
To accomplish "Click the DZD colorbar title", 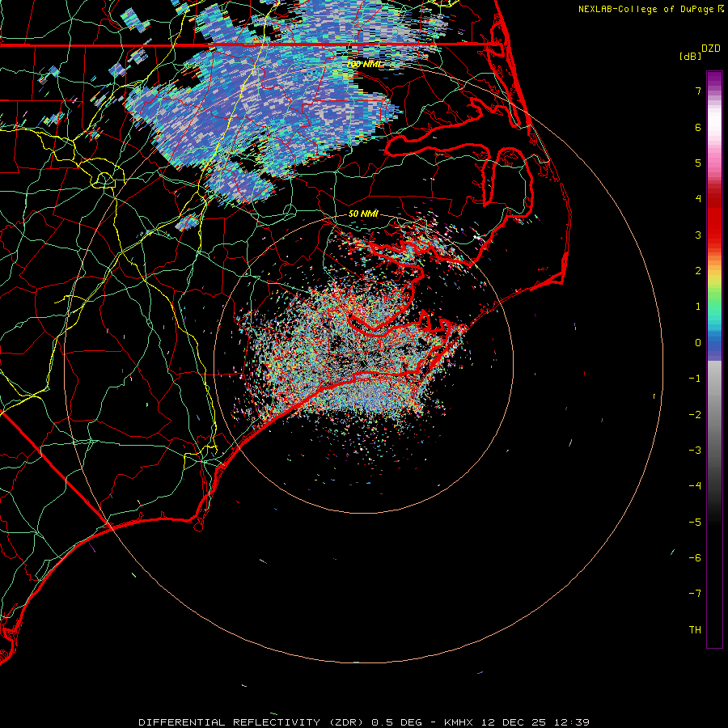I will pyautogui.click(x=711, y=49).
